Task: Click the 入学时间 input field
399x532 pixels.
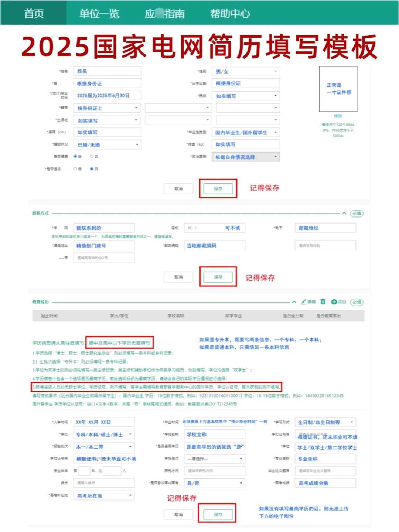Action: [x=104, y=422]
